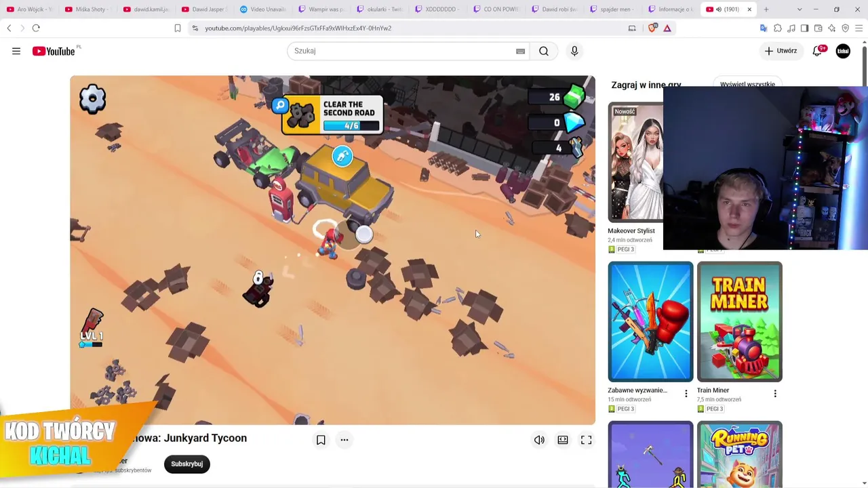The height and width of the screenshot is (488, 868).
Task: Switch the game to theater mode
Action: (x=563, y=440)
